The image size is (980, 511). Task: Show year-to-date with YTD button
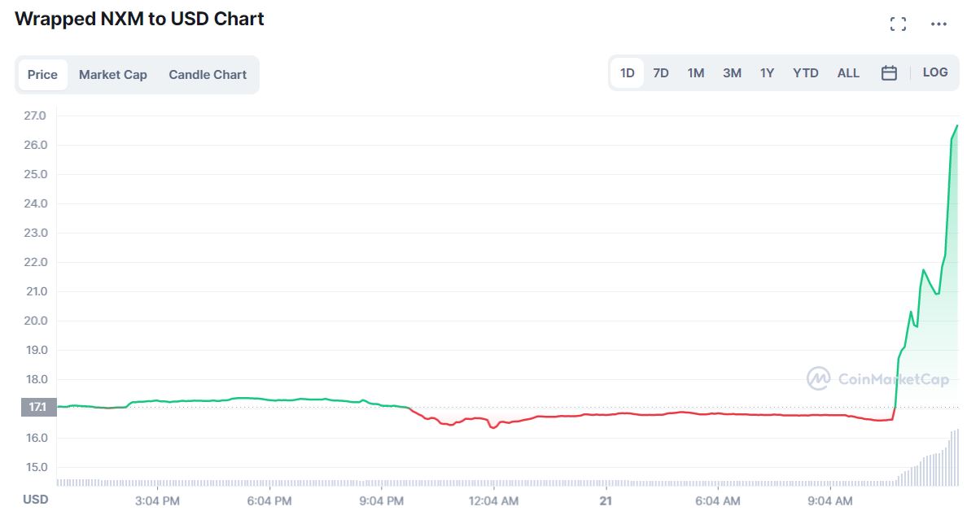point(806,73)
